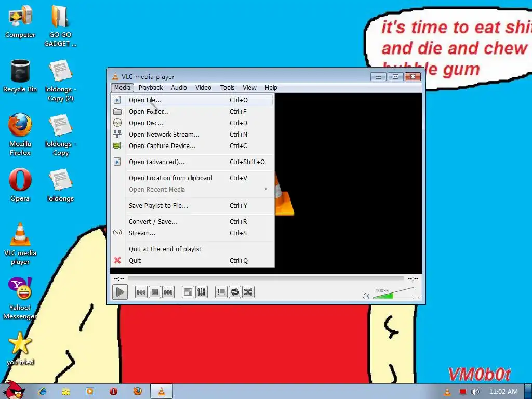Viewport: 532px width, 399px height.
Task: Select Quit from Media menu
Action: click(192, 261)
